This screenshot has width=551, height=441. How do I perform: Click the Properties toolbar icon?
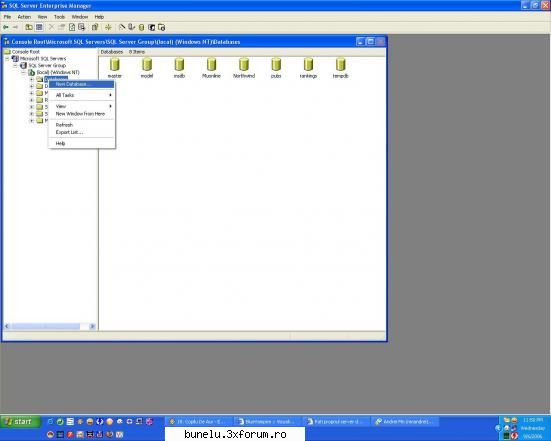(x=61, y=27)
